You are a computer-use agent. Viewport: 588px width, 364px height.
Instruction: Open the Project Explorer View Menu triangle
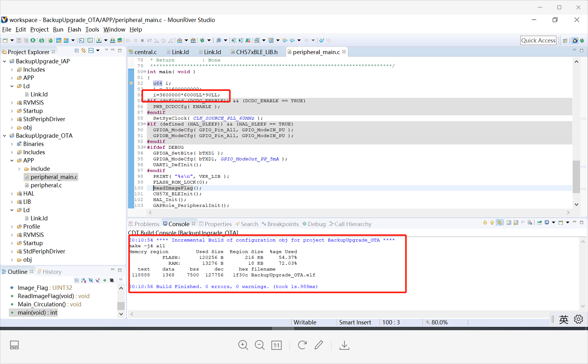[x=107, y=50]
